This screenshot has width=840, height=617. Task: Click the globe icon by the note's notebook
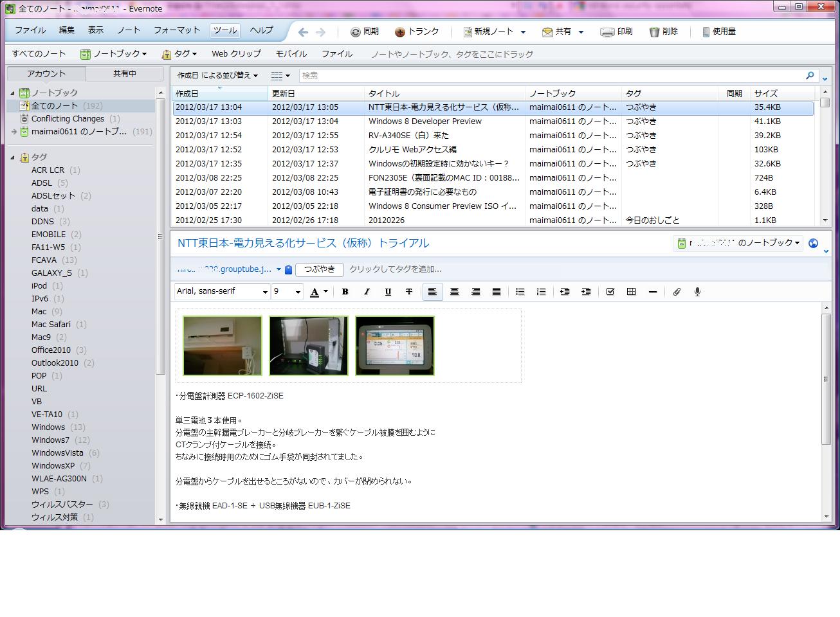[x=813, y=243]
